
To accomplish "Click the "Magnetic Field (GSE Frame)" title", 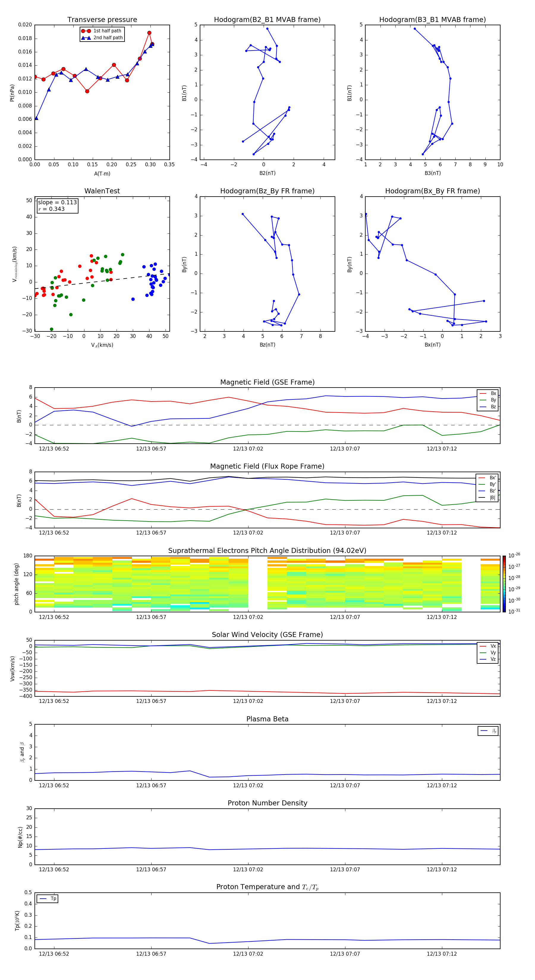I will coord(267,382).
